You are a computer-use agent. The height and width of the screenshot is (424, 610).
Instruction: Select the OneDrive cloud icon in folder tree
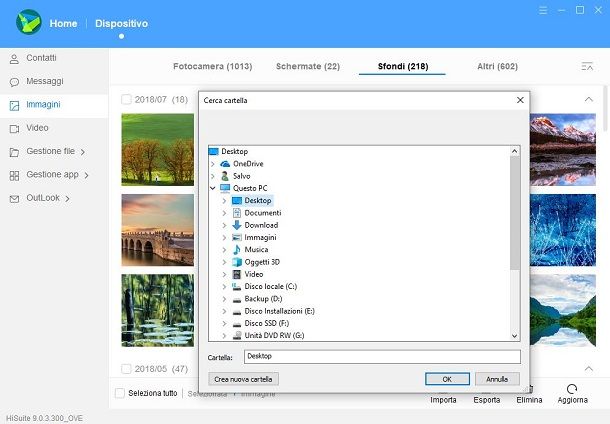(225, 164)
